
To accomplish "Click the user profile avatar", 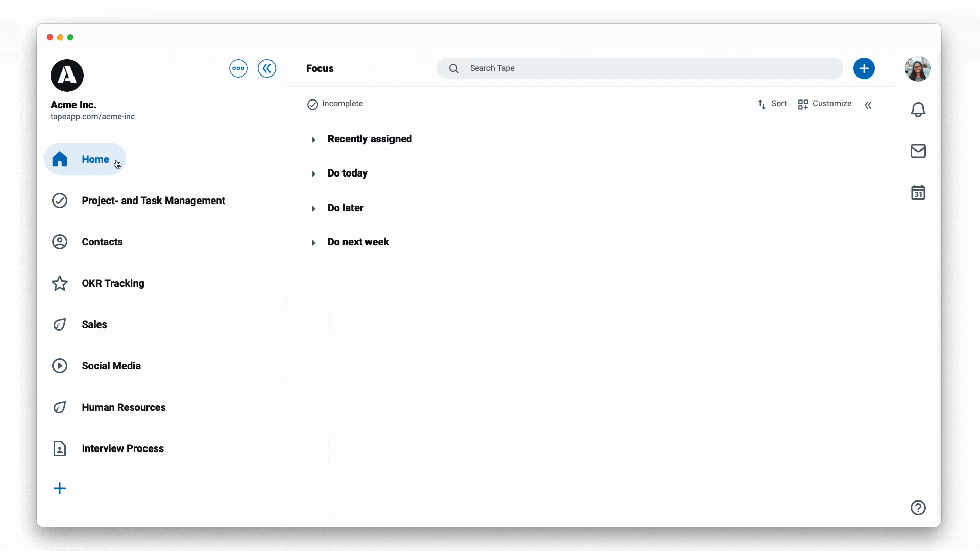I will (x=918, y=68).
